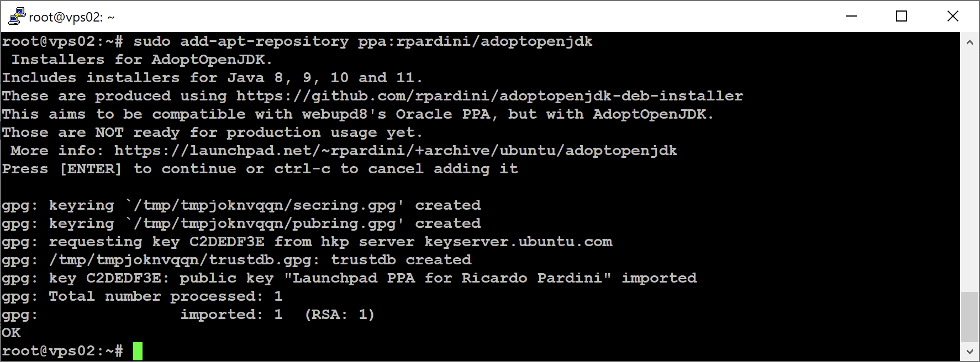Click the scrollbar up arrow
This screenshot has width=980, height=362.
click(970, 42)
